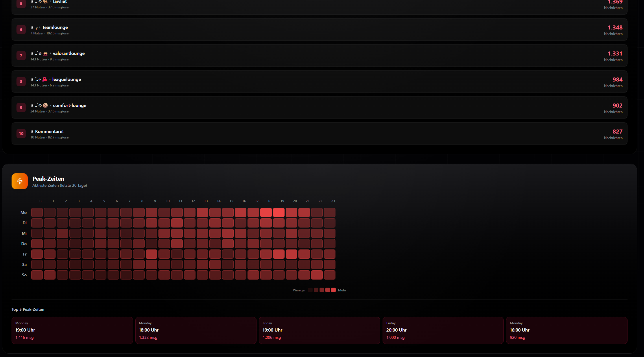
Task: Open Monday 16:00 Uhr peak card
Action: [x=567, y=330]
